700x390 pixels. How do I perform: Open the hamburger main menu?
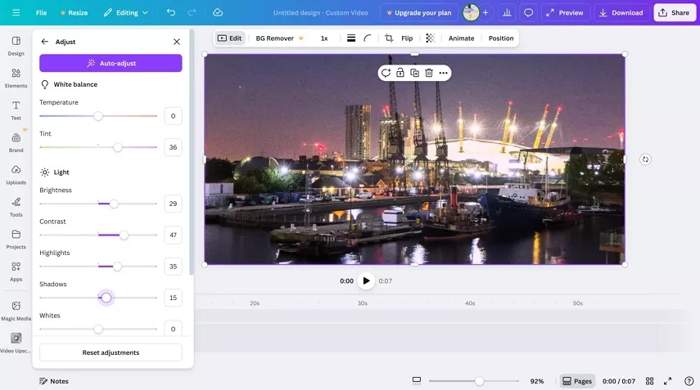click(x=16, y=12)
